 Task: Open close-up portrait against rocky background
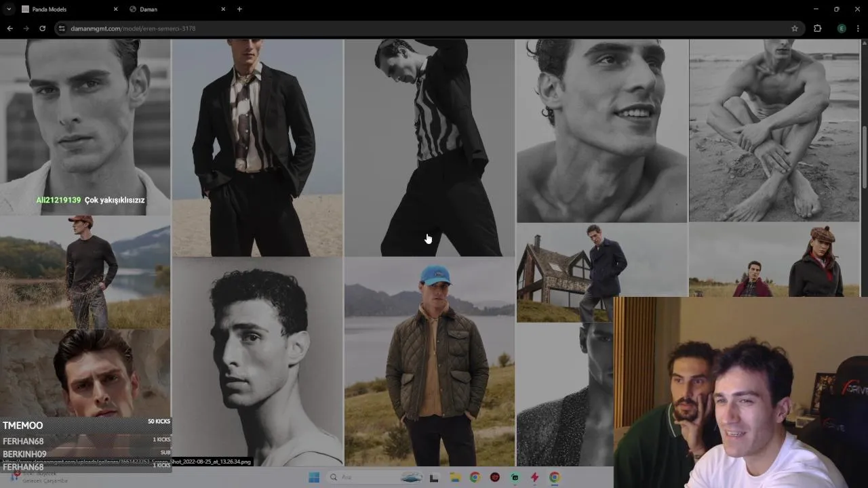85,373
